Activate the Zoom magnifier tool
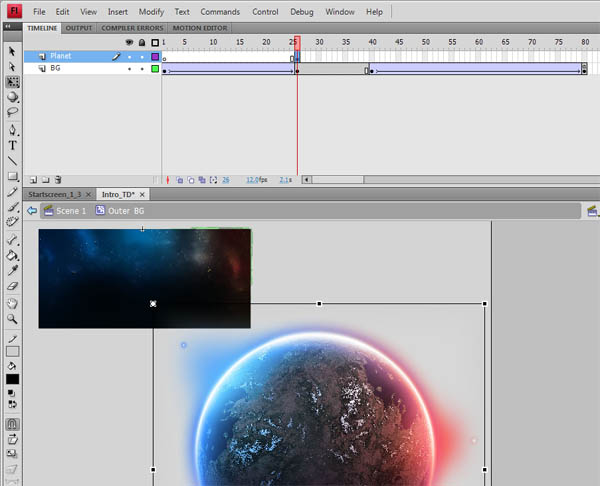The height and width of the screenshot is (486, 600). [12, 318]
